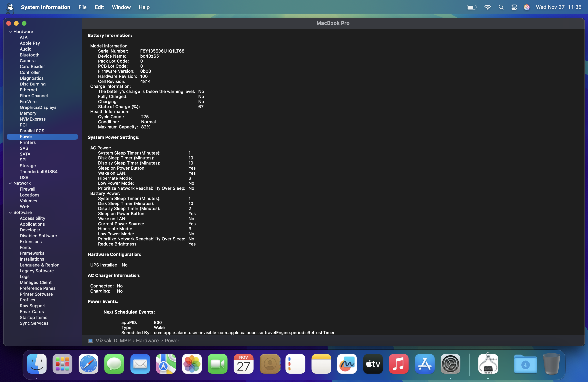This screenshot has width=588, height=382.
Task: Select Power in sidebar
Action: (x=42, y=136)
